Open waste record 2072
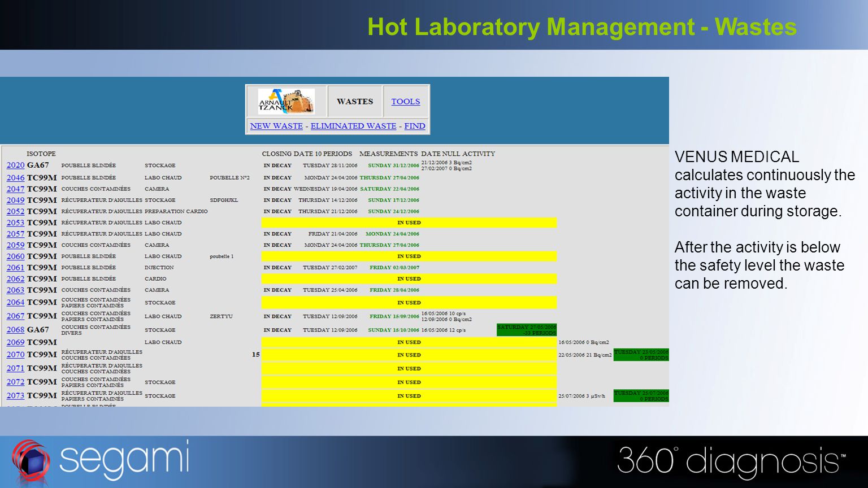 pyautogui.click(x=15, y=382)
